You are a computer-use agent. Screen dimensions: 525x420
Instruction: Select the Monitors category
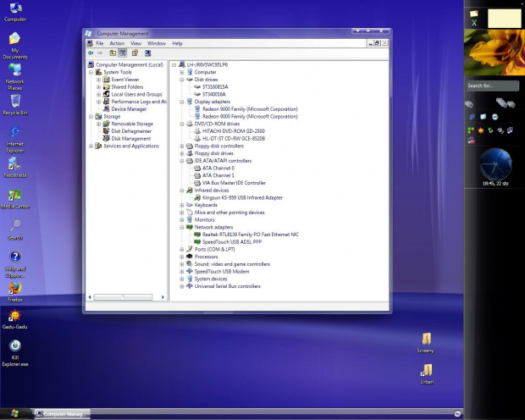pos(204,219)
